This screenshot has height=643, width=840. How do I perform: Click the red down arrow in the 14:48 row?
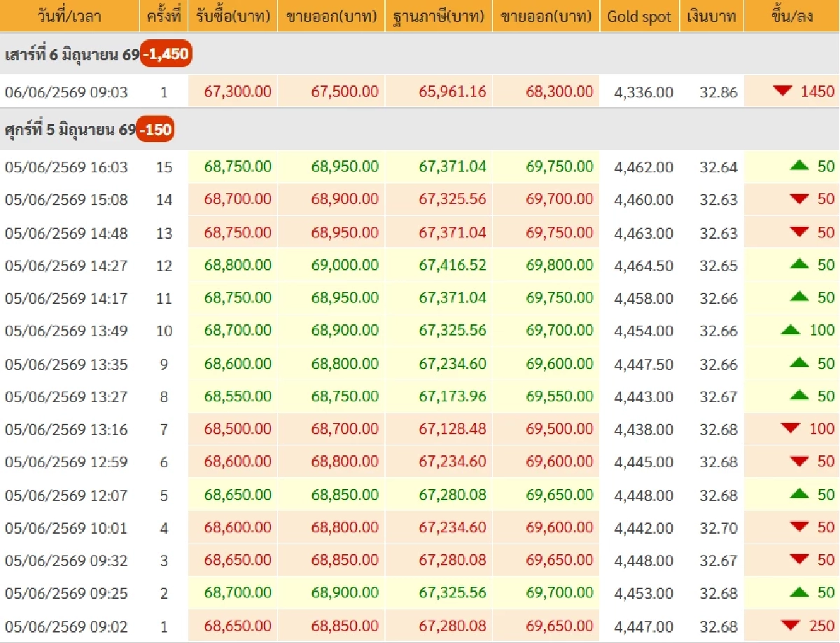click(x=799, y=232)
